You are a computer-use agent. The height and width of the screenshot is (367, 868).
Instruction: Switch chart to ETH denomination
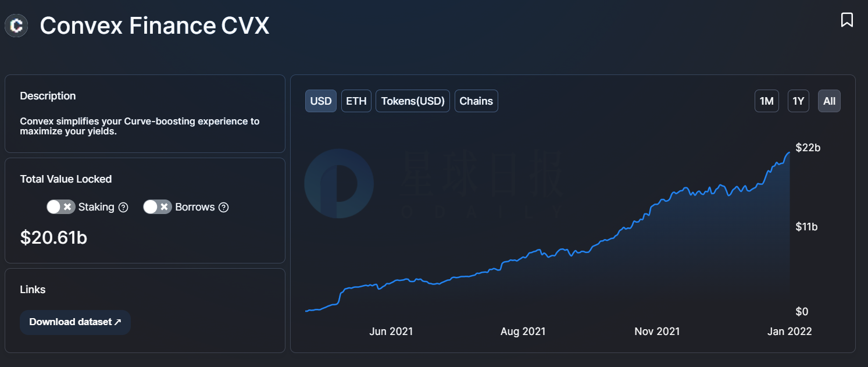pyautogui.click(x=356, y=101)
